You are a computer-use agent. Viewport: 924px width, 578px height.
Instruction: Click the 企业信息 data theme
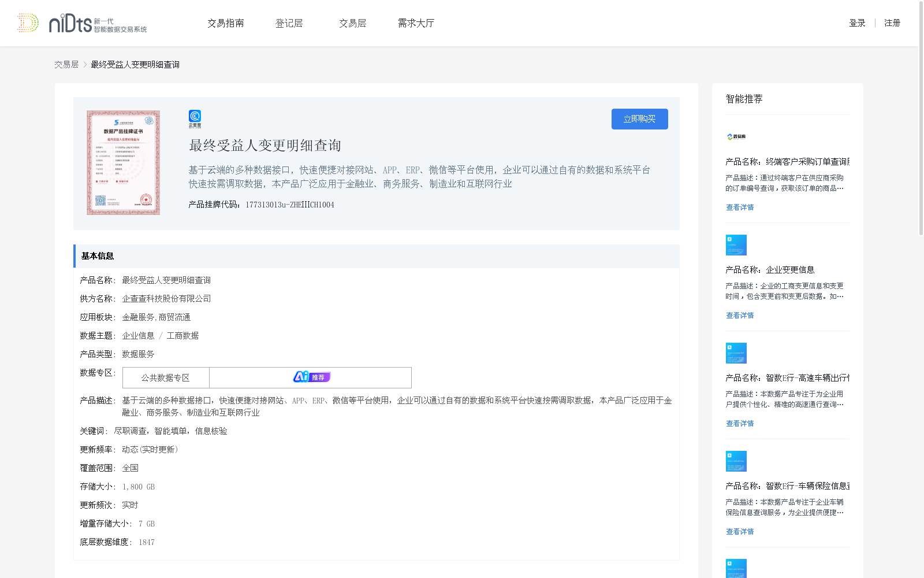(x=138, y=336)
